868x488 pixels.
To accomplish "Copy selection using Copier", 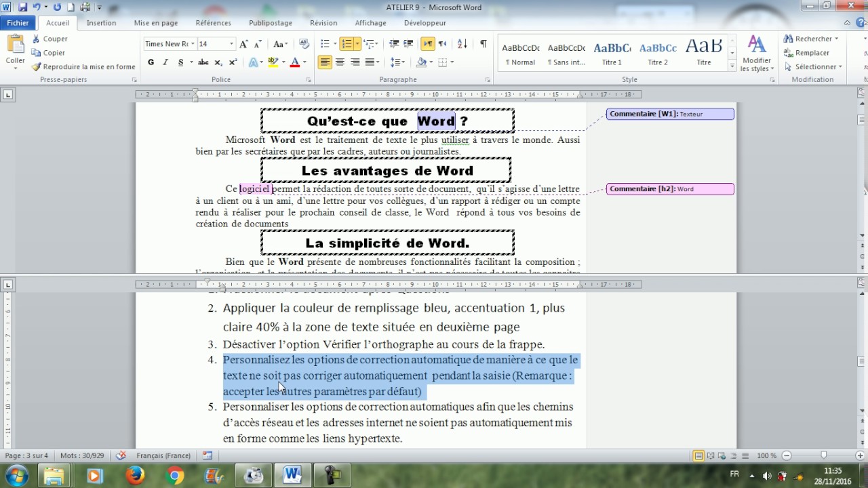I will coord(49,53).
